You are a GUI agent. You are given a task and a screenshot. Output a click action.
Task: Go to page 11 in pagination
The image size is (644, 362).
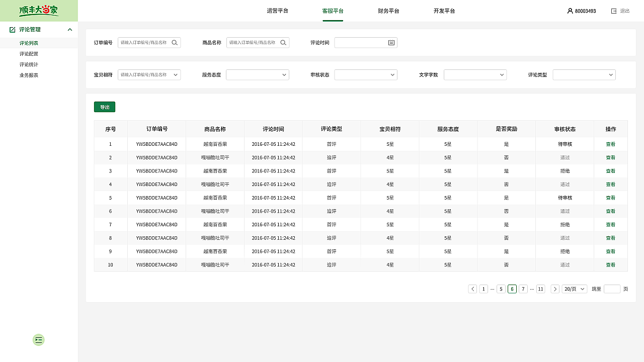tap(540, 289)
